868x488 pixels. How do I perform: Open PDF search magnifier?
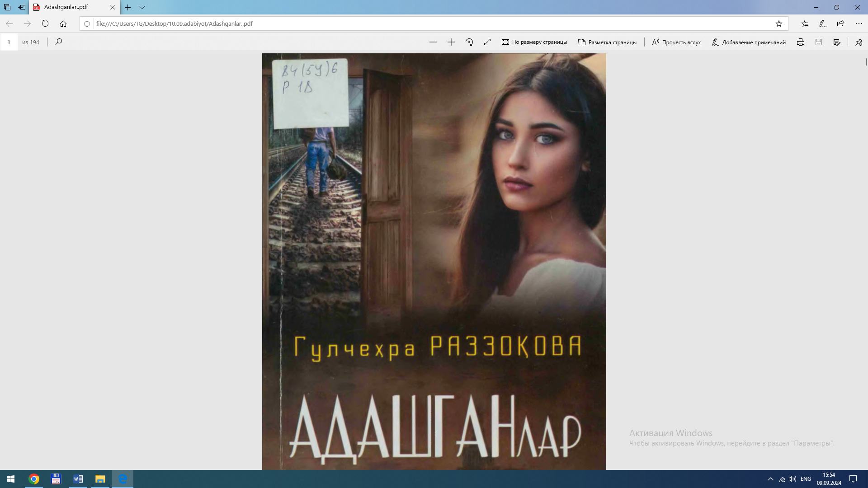click(x=58, y=42)
